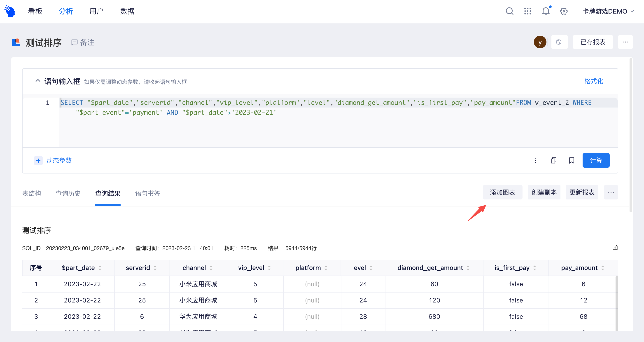This screenshot has height=342, width=644.
Task: Click the 格式化 link
Action: pos(593,81)
